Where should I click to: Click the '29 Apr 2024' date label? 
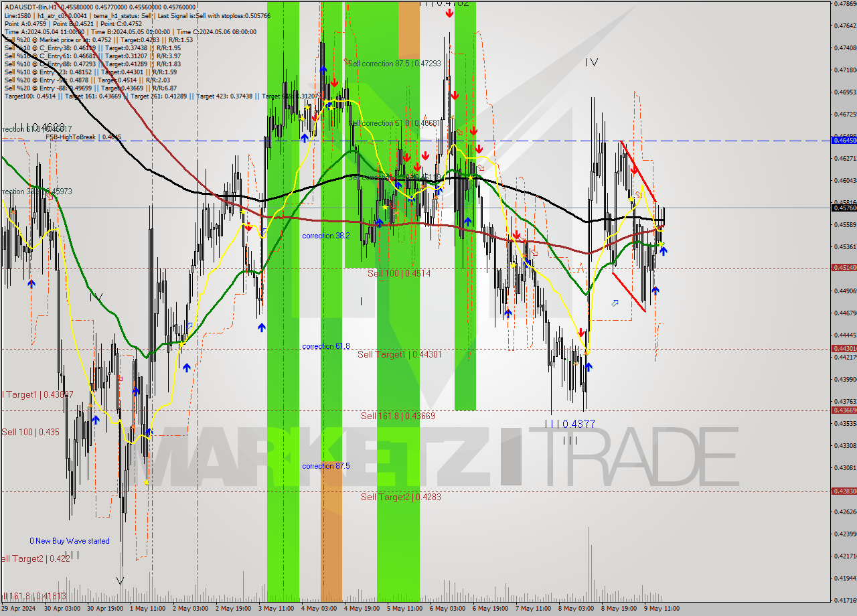[19, 609]
